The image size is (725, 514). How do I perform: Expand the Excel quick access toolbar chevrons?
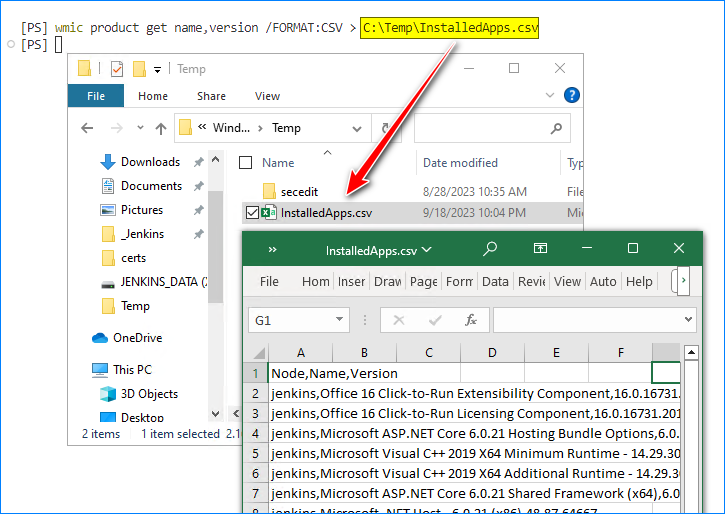tap(272, 250)
